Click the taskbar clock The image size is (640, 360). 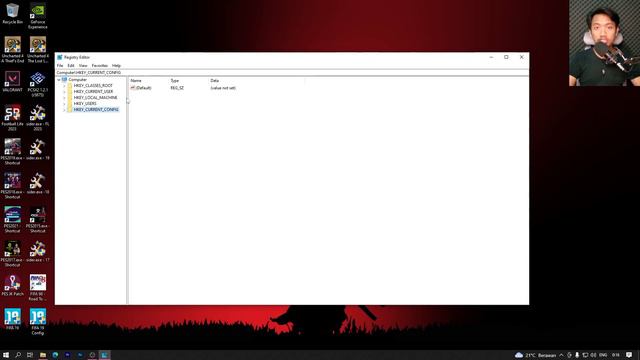[616, 355]
